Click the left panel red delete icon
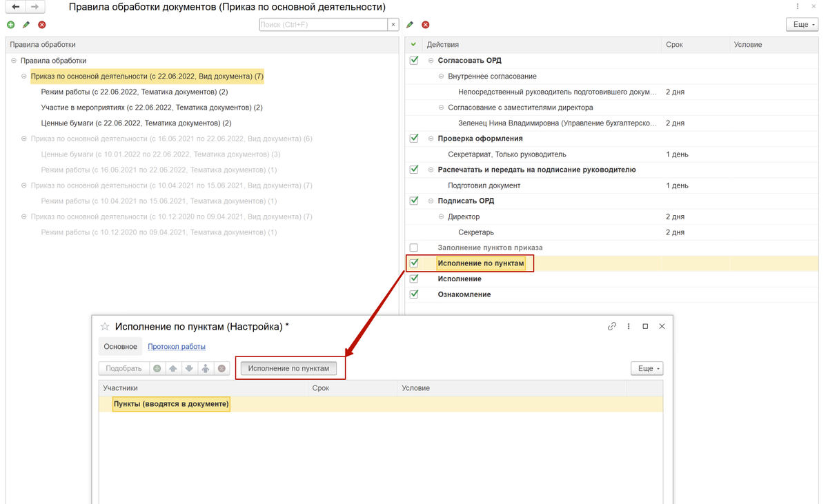Viewport: 828px width, 504px height. tap(42, 25)
